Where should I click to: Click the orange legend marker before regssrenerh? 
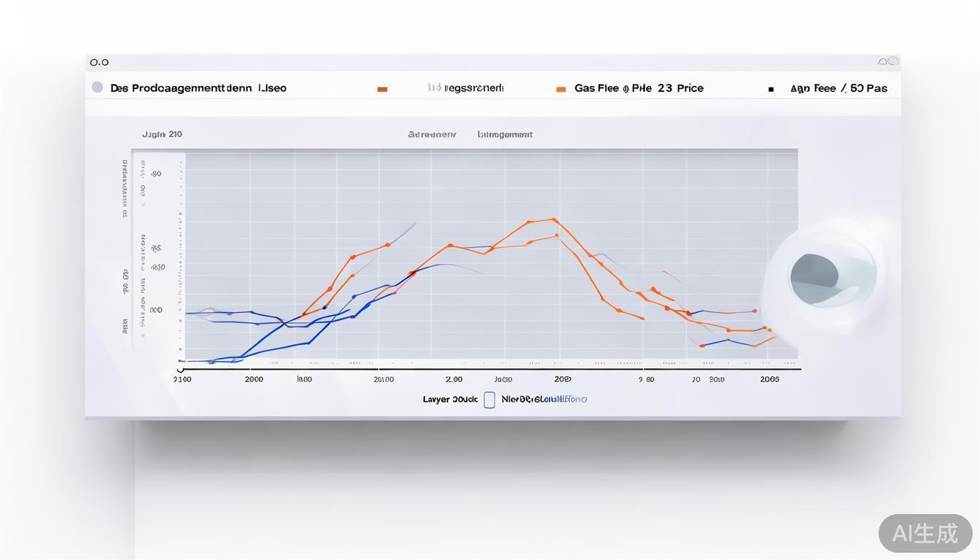(x=382, y=89)
